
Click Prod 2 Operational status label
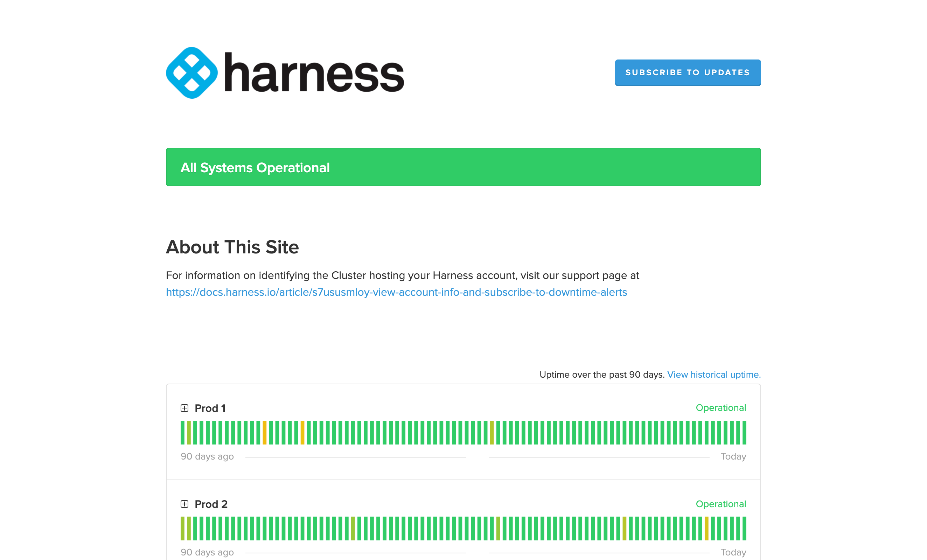[x=720, y=504]
